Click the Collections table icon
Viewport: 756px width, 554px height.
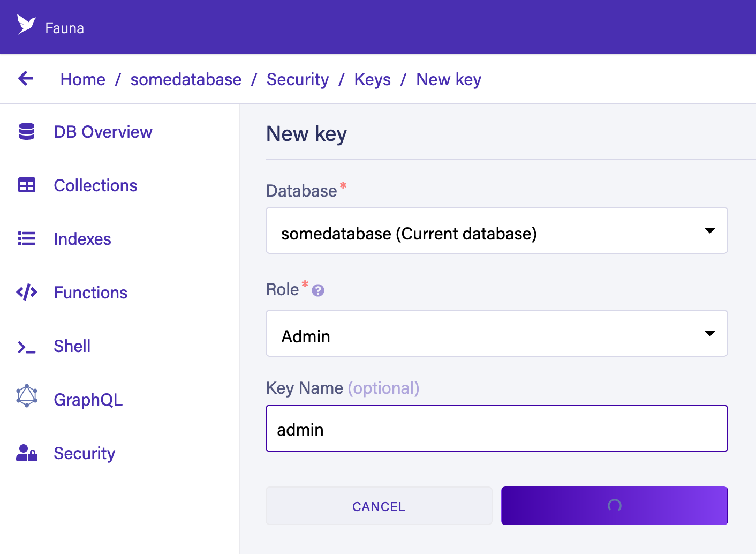[x=27, y=185]
